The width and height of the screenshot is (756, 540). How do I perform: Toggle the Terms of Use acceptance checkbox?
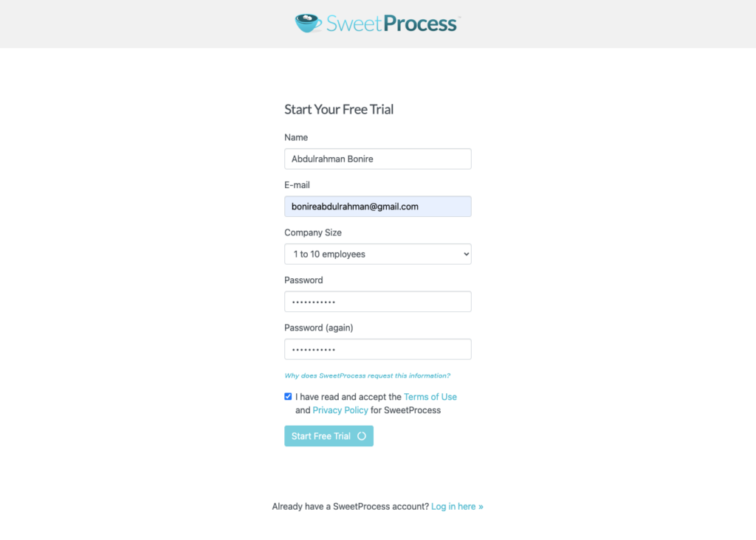[288, 396]
